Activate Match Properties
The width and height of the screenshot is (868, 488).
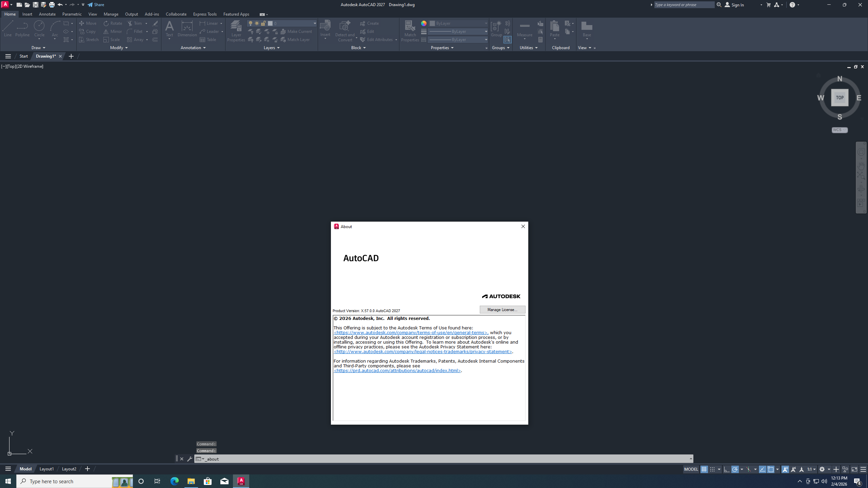pyautogui.click(x=410, y=30)
